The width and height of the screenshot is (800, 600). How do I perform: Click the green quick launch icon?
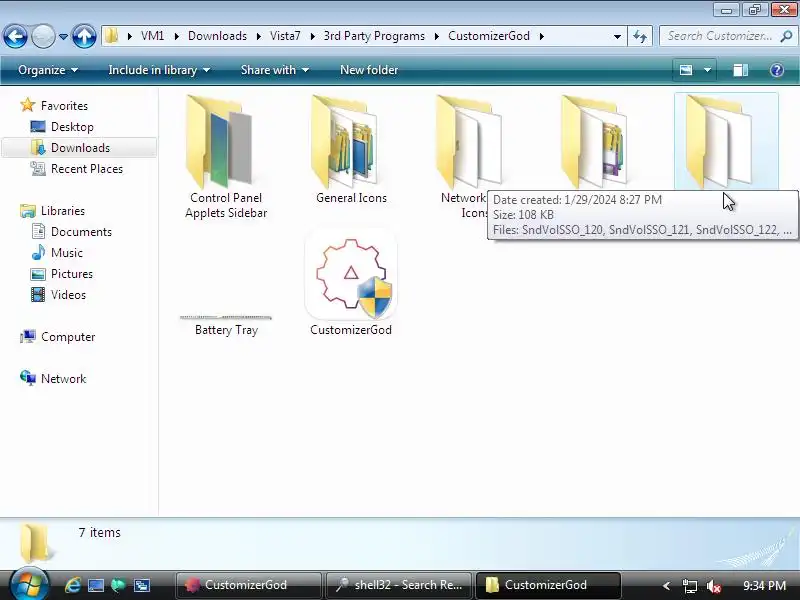(118, 585)
